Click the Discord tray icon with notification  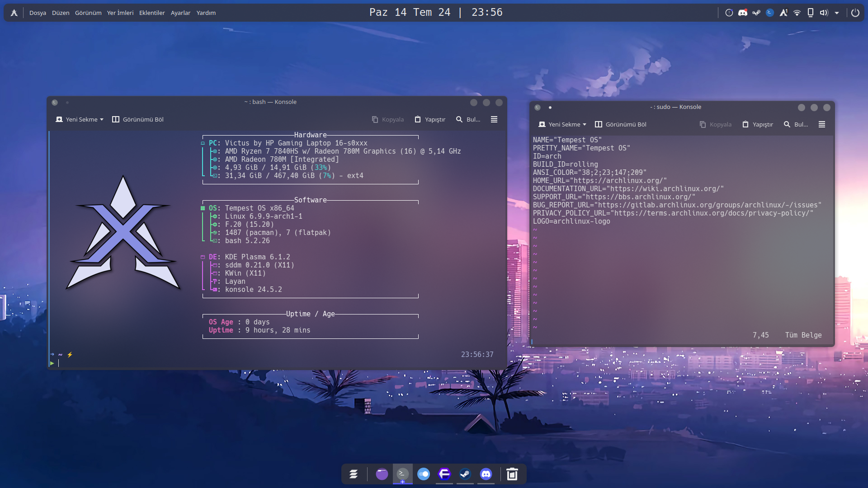742,13
